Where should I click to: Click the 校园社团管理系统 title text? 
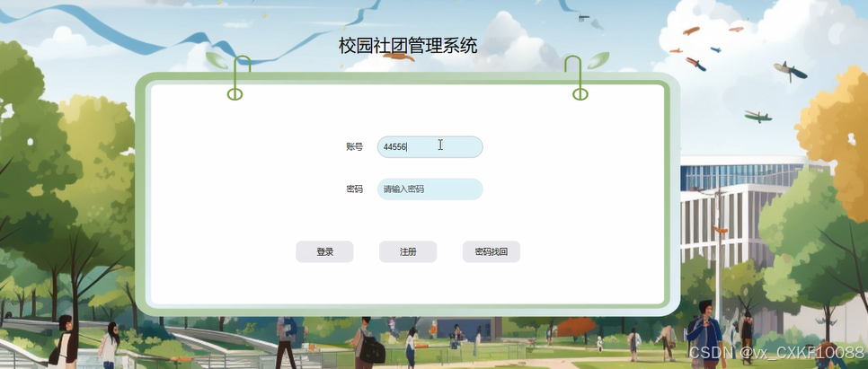coord(408,46)
